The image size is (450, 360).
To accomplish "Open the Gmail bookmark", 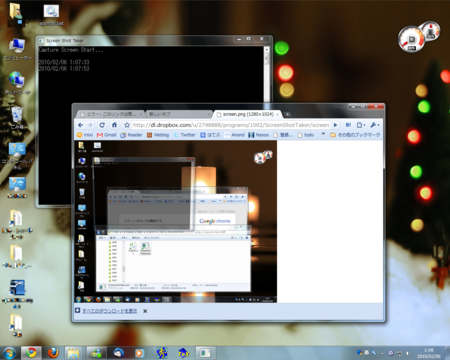I will point(107,135).
